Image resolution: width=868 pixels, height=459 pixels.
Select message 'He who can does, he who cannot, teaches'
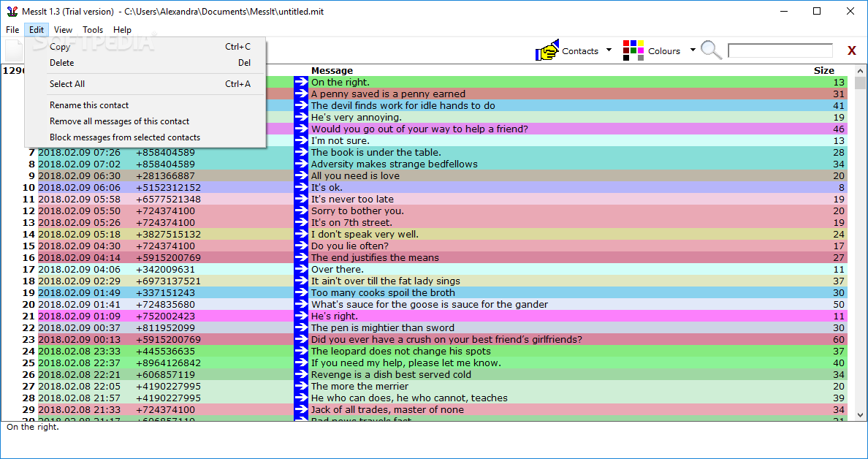[409, 398]
